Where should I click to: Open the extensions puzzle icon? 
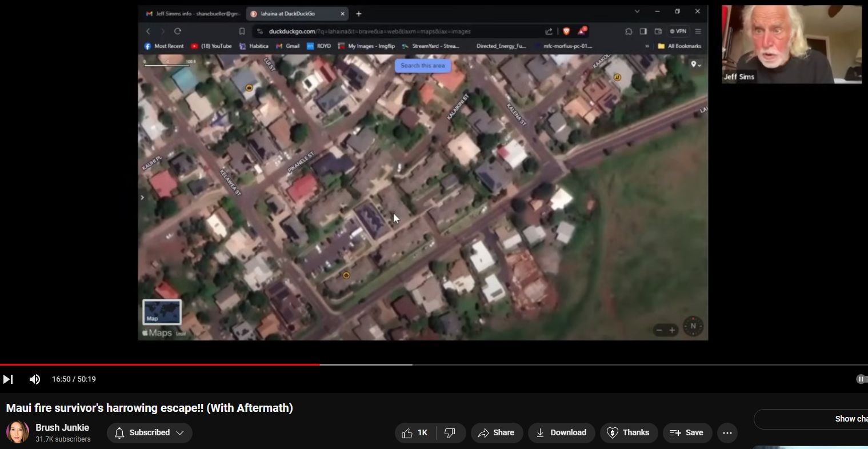629,31
